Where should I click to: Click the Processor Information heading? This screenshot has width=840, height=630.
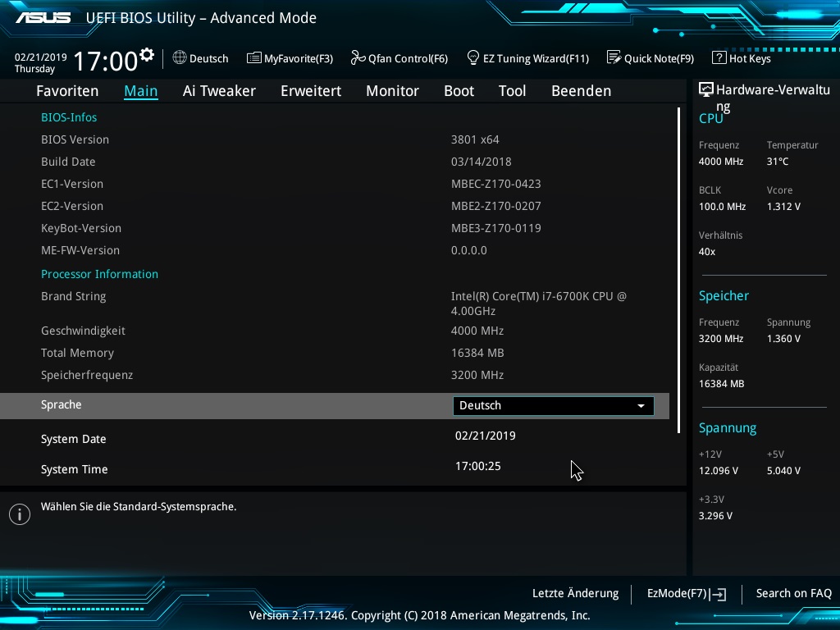pos(99,274)
